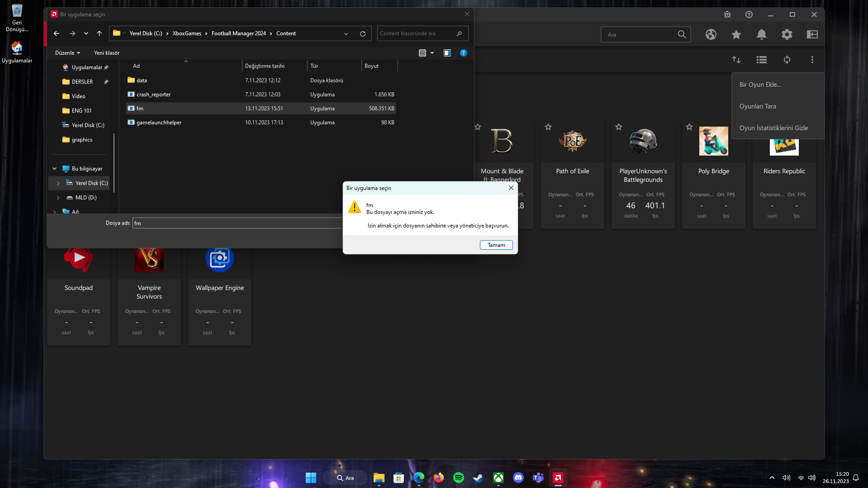The image size is (868, 488).
Task: Open the Wallpaper Engine icon
Action: point(220,258)
